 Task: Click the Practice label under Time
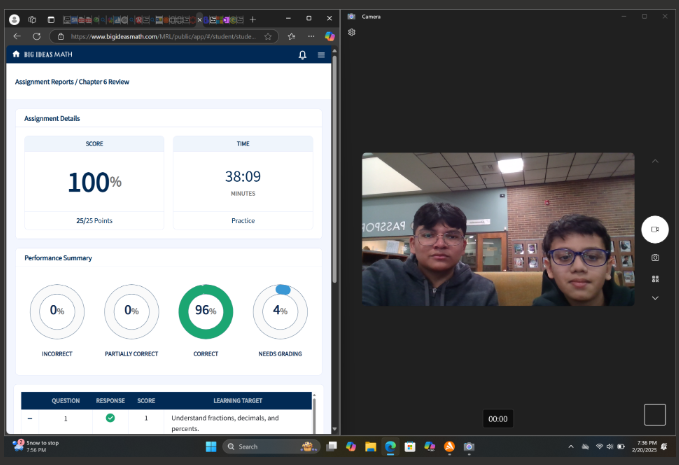click(x=243, y=220)
